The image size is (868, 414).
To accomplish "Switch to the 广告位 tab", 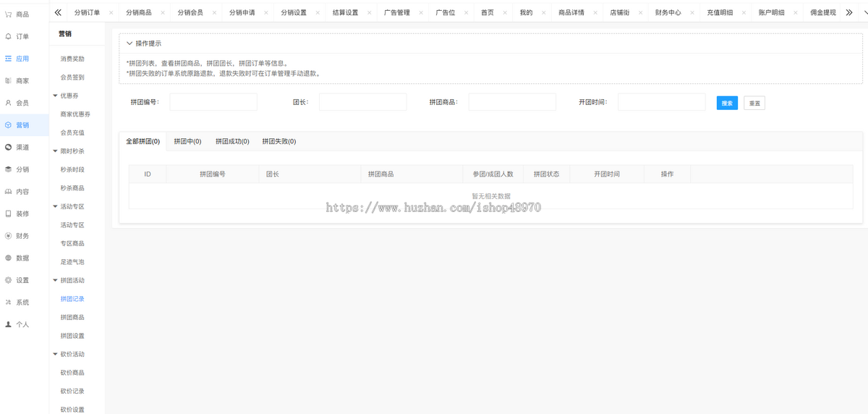I will tap(445, 13).
